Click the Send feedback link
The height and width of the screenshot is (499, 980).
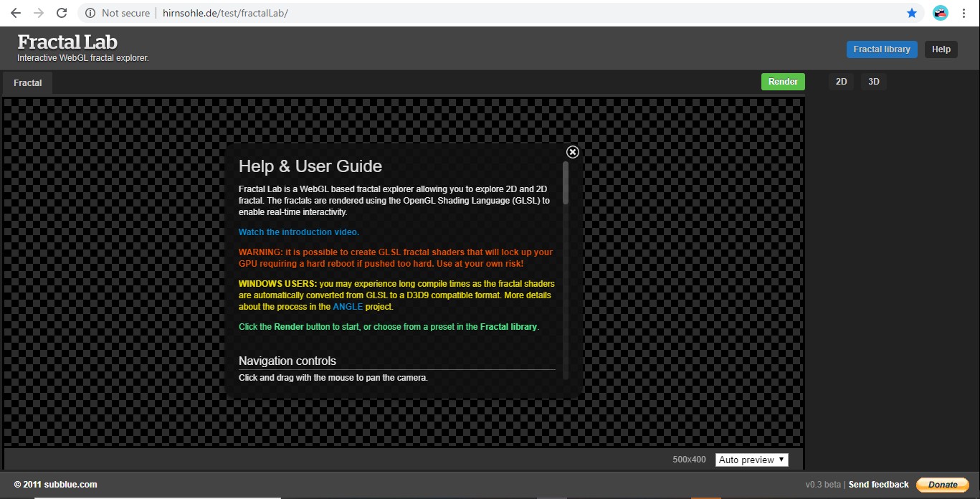[x=878, y=485]
